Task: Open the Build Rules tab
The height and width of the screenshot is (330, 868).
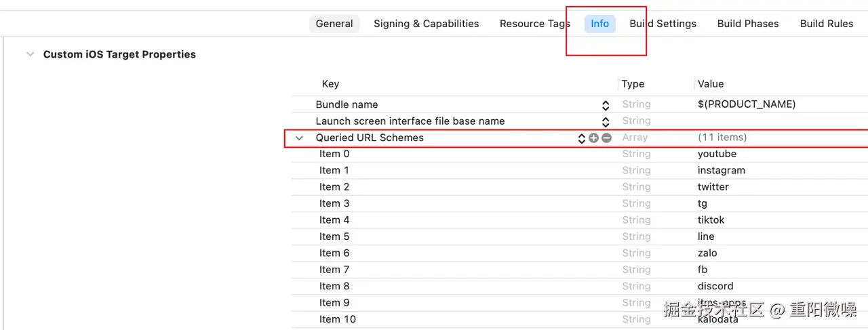Action: [x=827, y=24]
